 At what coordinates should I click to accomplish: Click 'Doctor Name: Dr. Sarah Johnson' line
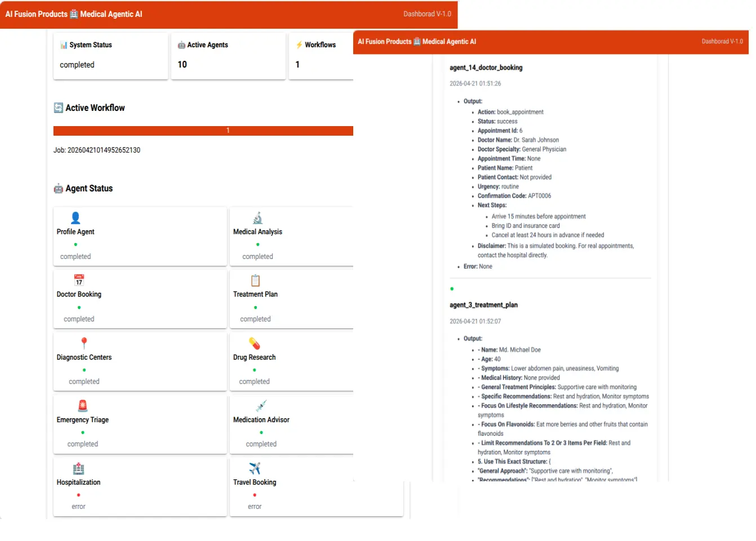point(518,140)
